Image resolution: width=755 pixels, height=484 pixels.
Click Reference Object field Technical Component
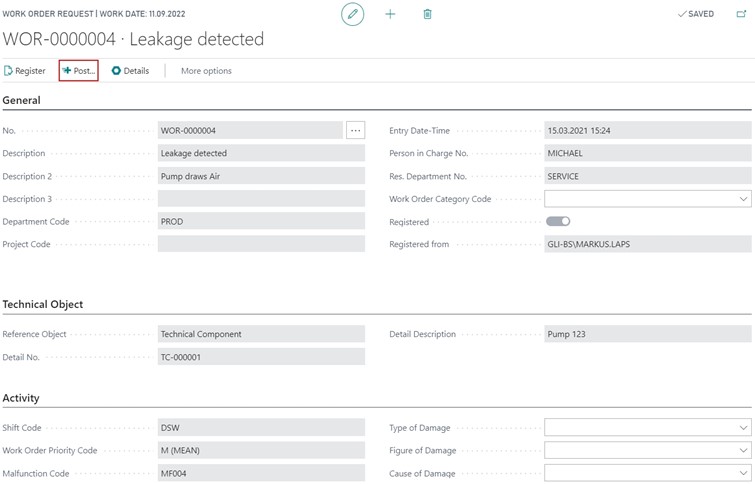tap(261, 334)
